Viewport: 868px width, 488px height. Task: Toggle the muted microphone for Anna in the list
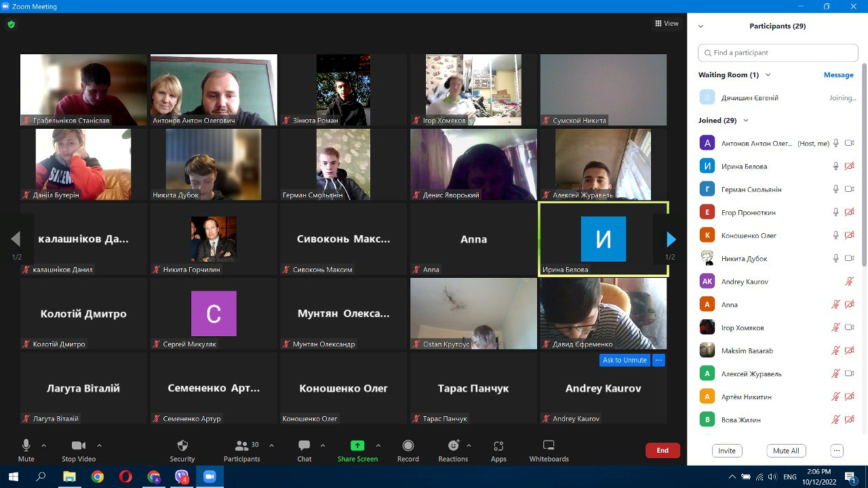[x=836, y=304]
